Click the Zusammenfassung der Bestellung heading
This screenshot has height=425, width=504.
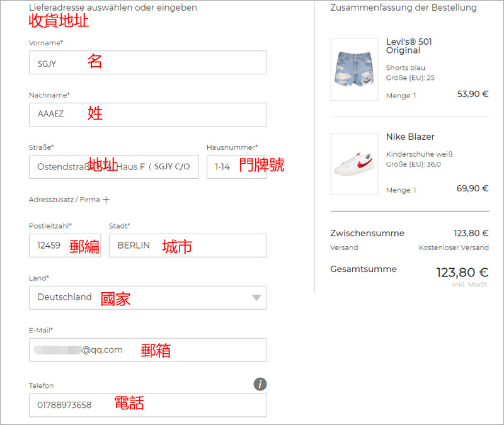pyautogui.click(x=403, y=8)
